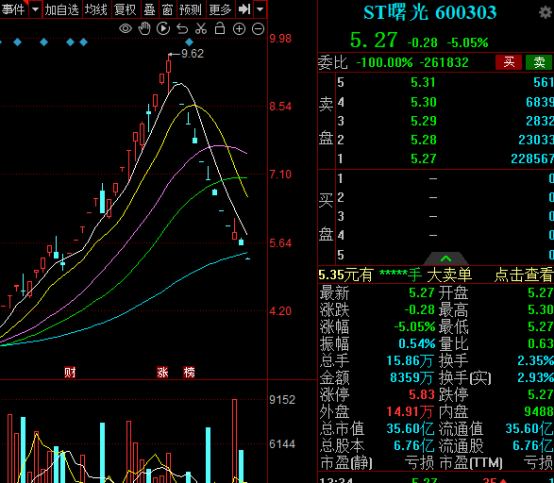
Task: Zoom in with the plus circle icon
Action: point(239,29)
